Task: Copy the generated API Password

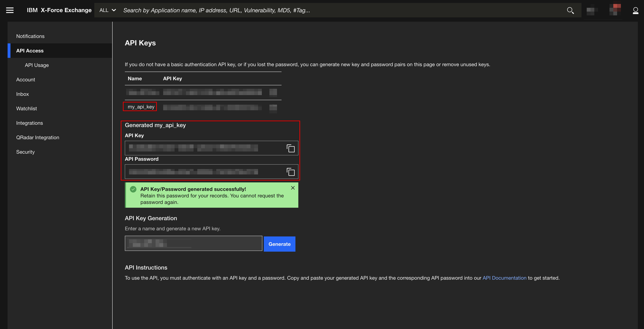Action: (291, 172)
